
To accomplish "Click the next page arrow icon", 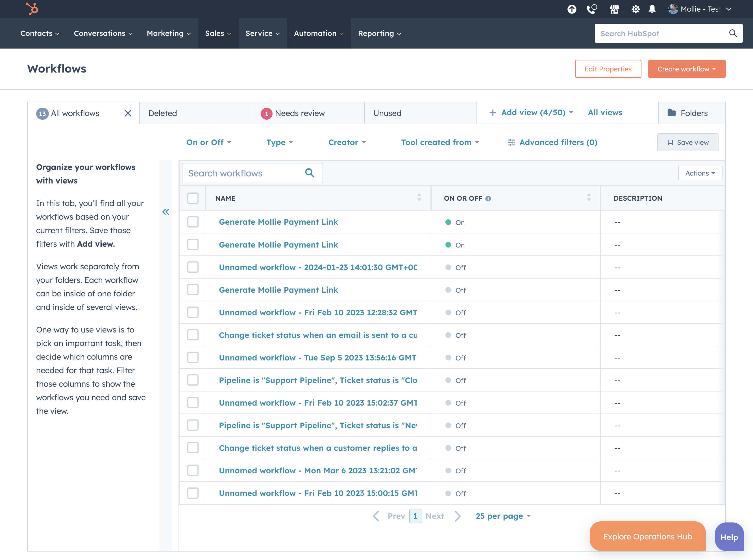I will [458, 516].
